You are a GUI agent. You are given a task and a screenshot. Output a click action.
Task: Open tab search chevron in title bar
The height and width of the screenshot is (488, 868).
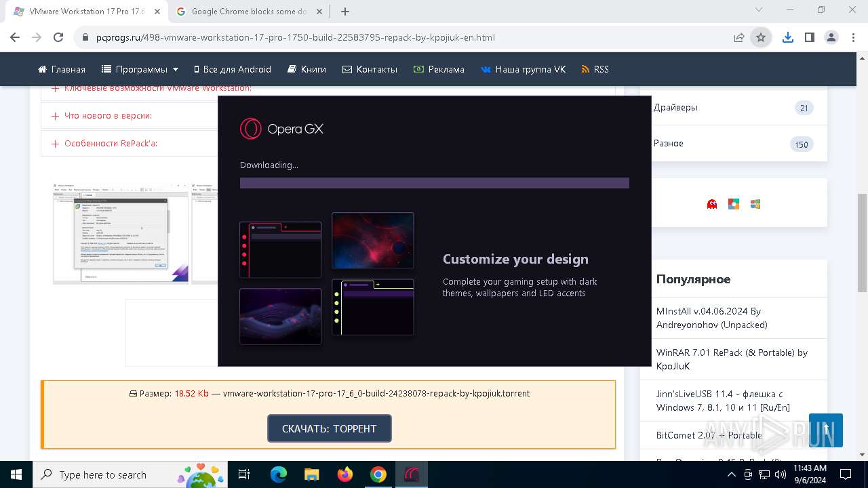pos(759,10)
